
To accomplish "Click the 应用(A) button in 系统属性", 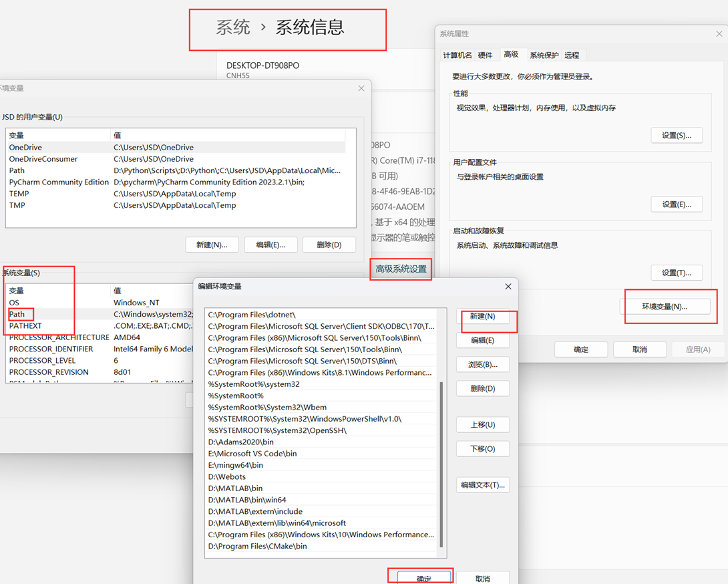I will point(697,349).
